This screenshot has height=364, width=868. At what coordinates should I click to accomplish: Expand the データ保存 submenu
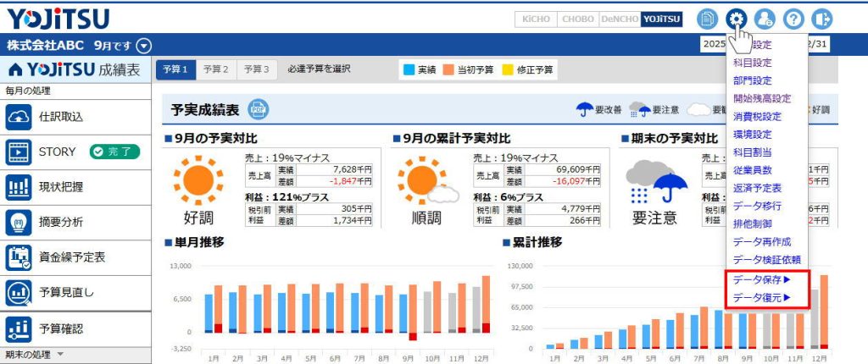762,280
